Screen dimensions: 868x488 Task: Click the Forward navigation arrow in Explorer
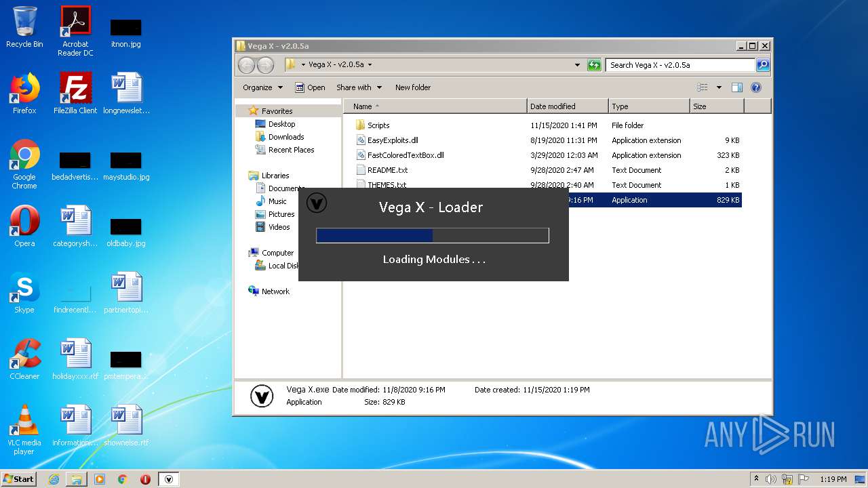tap(265, 65)
